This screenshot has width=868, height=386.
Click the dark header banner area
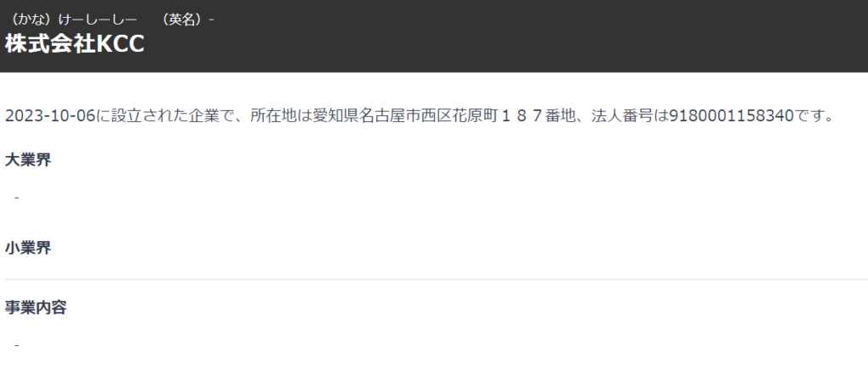click(x=434, y=36)
